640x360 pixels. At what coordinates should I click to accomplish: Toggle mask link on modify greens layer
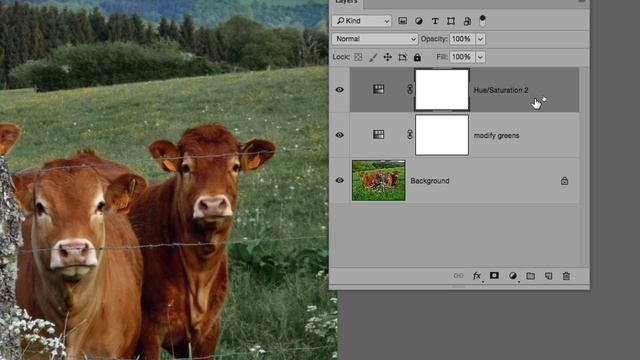(410, 135)
